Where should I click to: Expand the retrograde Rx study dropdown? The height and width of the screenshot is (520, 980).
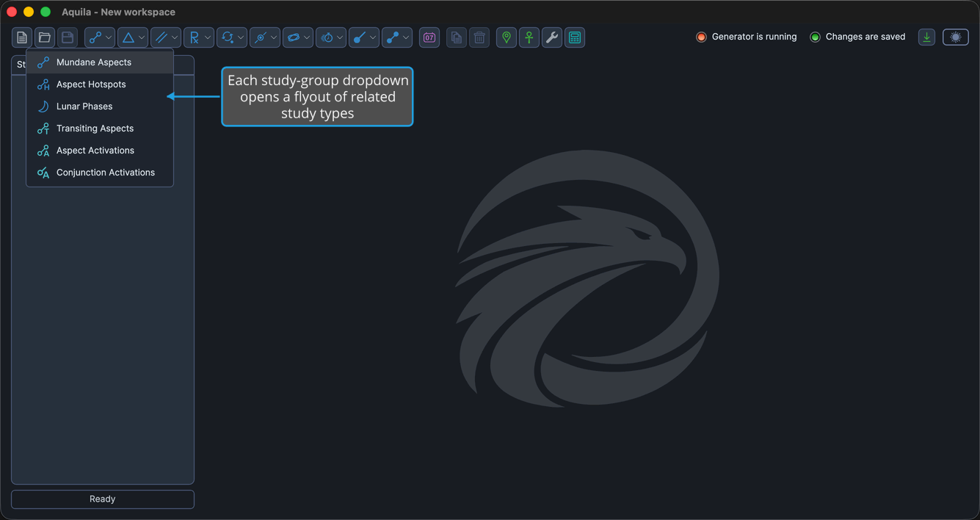click(x=199, y=37)
